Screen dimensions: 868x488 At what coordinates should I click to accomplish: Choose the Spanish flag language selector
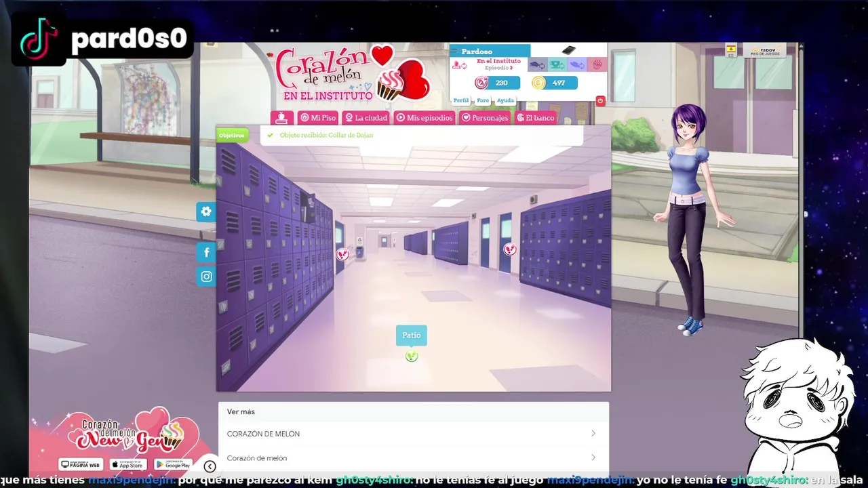coord(731,50)
